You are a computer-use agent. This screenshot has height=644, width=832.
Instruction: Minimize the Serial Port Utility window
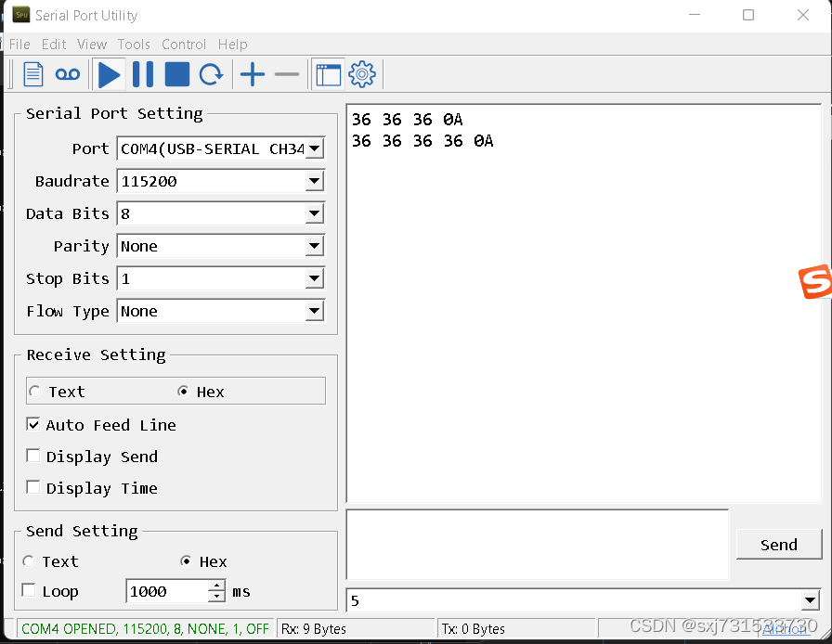pyautogui.click(x=695, y=15)
